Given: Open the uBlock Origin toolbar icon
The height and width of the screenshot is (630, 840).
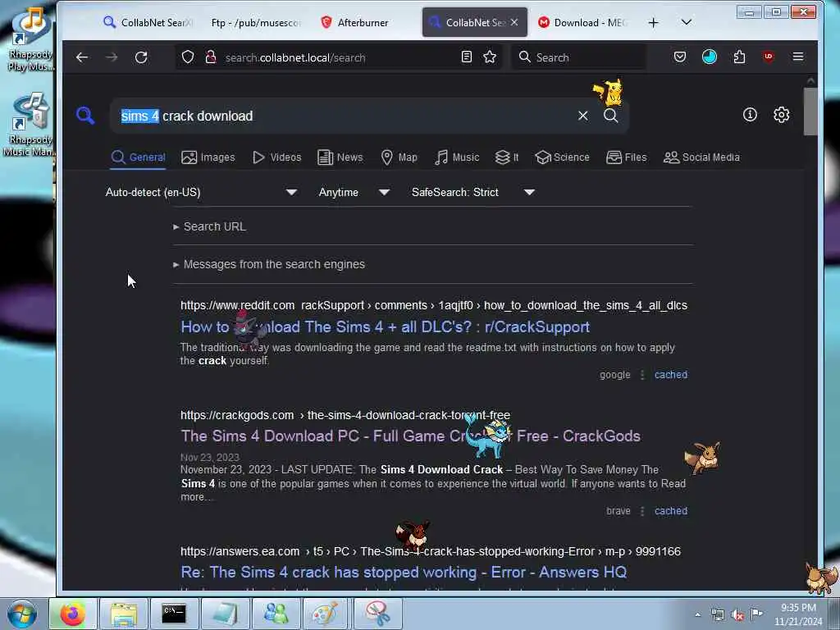Looking at the screenshot, I should pos(769,57).
